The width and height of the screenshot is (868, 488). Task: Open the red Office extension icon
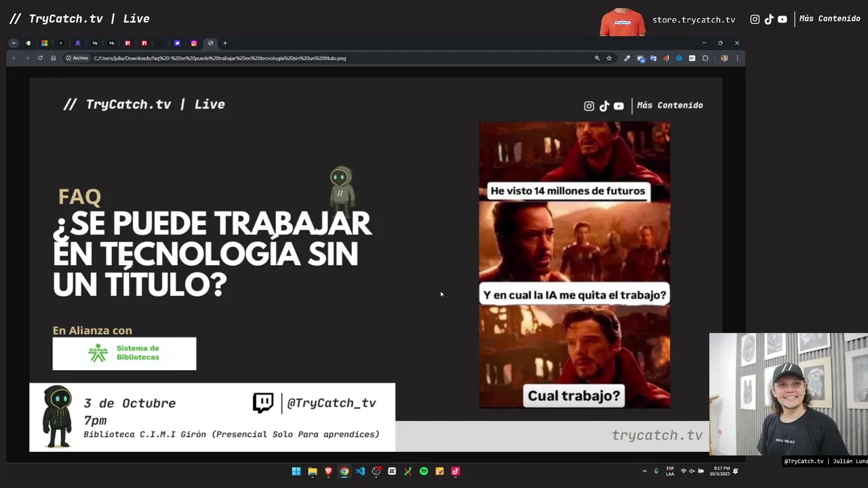point(666,58)
